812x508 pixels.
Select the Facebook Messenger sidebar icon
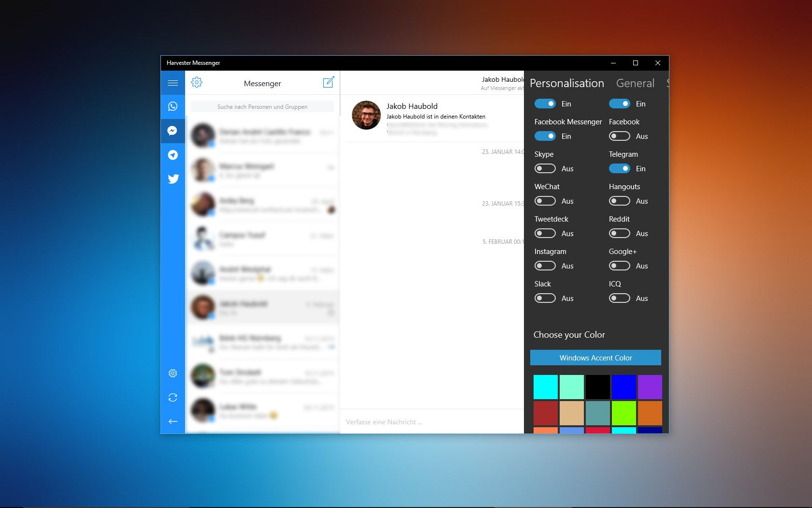tap(173, 131)
